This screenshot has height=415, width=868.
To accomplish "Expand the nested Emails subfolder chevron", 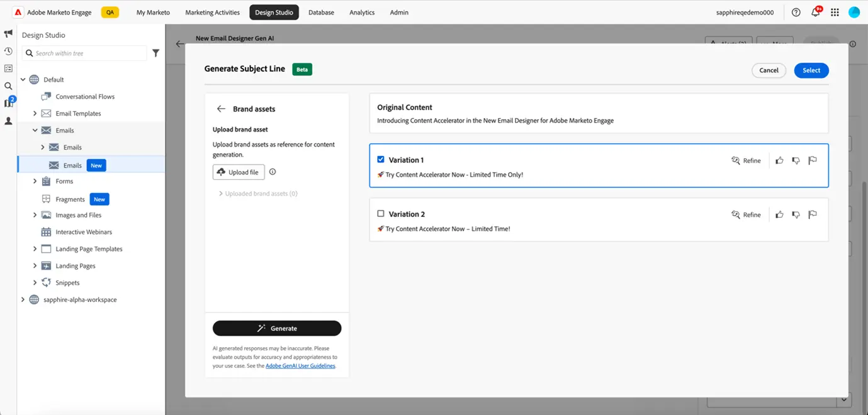I will click(x=42, y=148).
